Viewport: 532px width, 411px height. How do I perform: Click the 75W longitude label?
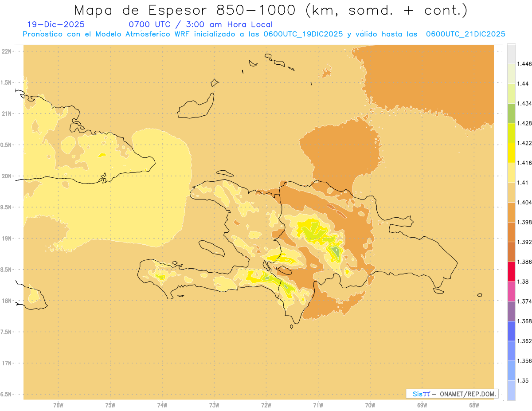(x=110, y=405)
